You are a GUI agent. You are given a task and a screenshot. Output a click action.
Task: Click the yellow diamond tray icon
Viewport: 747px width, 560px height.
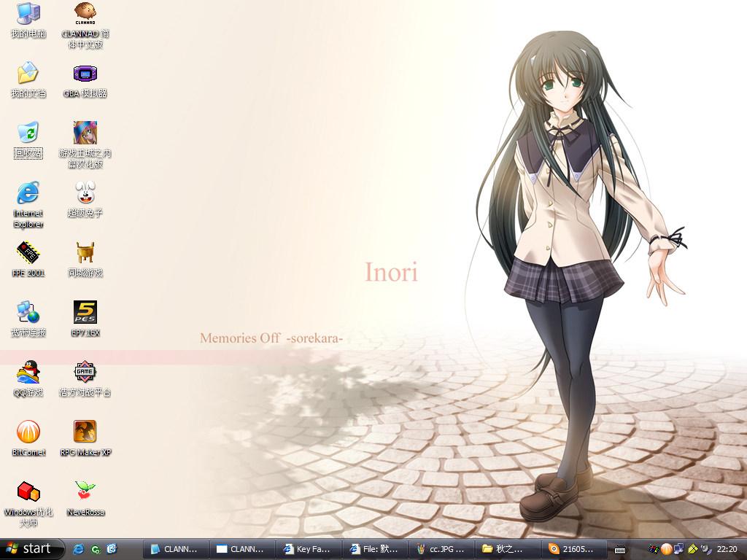[692, 550]
